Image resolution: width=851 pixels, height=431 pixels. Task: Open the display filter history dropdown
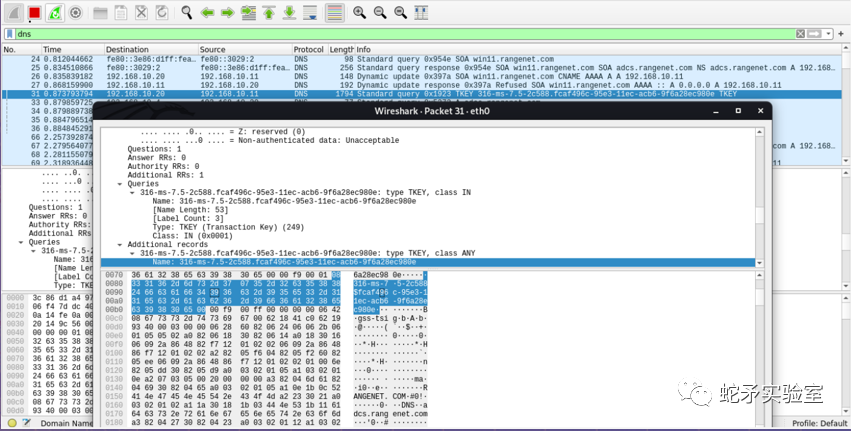pyautogui.click(x=828, y=34)
